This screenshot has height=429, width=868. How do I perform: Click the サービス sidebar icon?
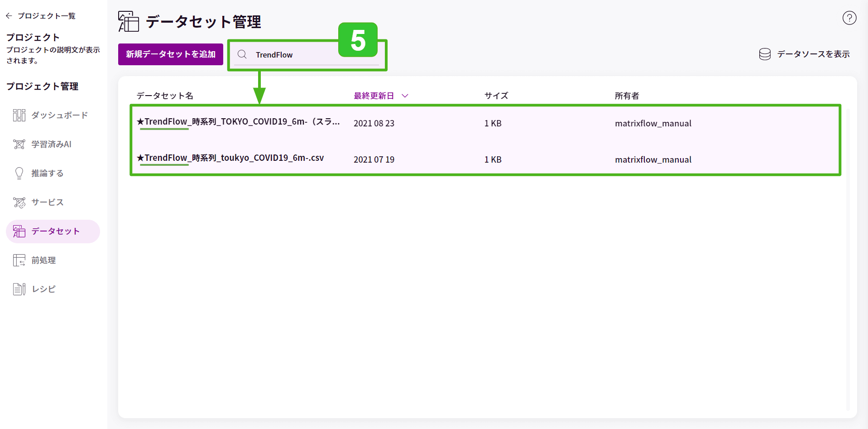(x=19, y=202)
